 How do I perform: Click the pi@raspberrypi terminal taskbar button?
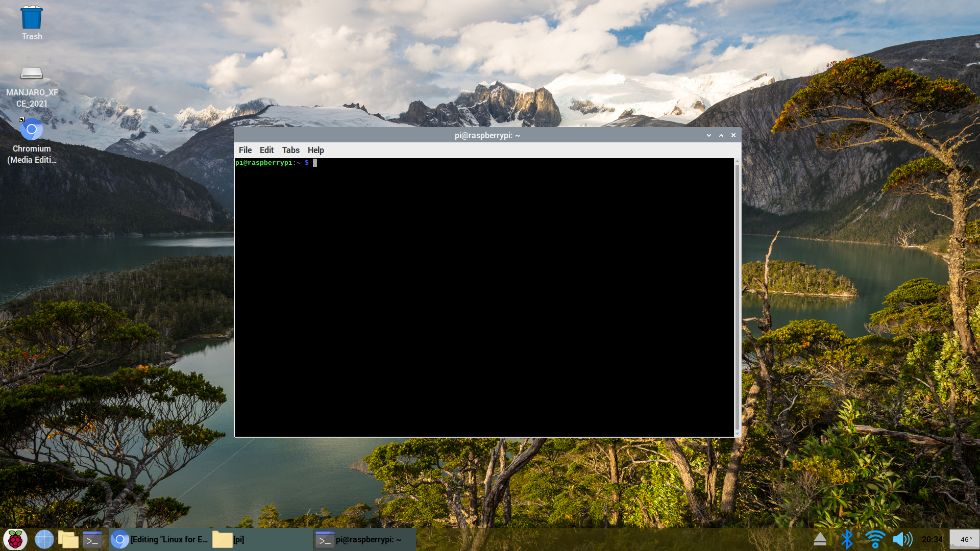(364, 539)
